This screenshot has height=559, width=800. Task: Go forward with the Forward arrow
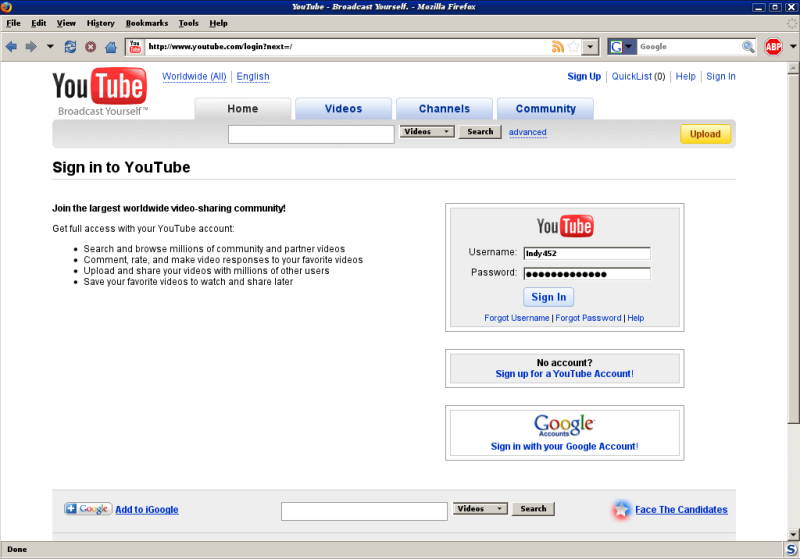(31, 47)
